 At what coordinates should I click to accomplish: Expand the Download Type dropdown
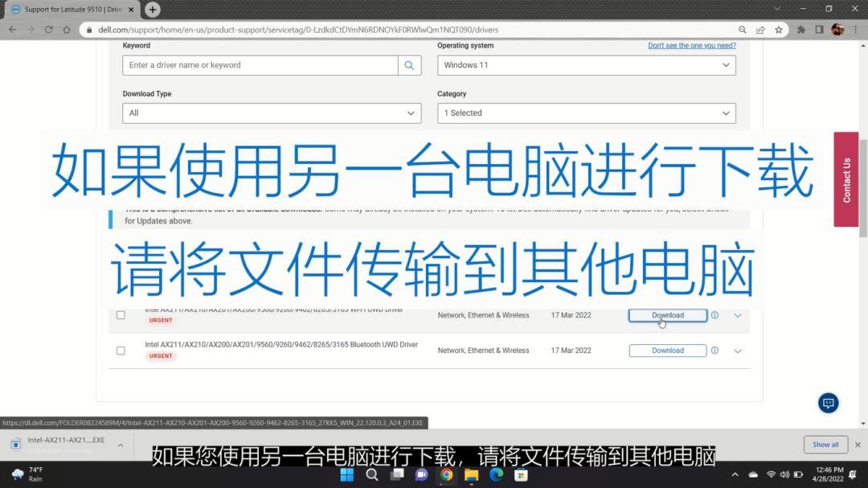click(x=271, y=113)
